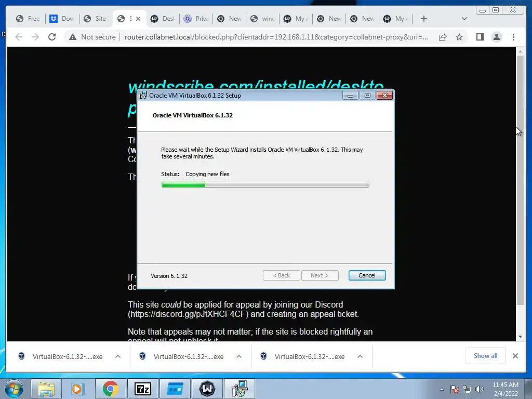This screenshot has width=532, height=399.
Task: Open a new tab with plus button
Action: coord(424,19)
